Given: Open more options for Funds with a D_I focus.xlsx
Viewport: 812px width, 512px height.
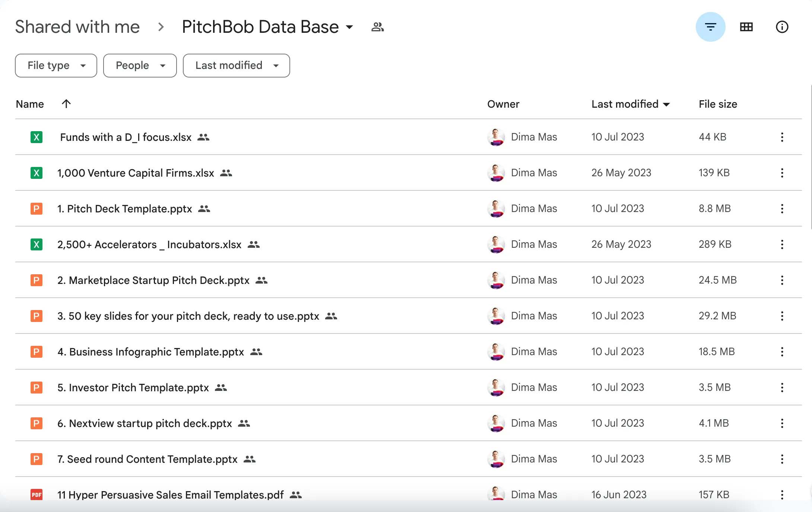Looking at the screenshot, I should coord(782,137).
